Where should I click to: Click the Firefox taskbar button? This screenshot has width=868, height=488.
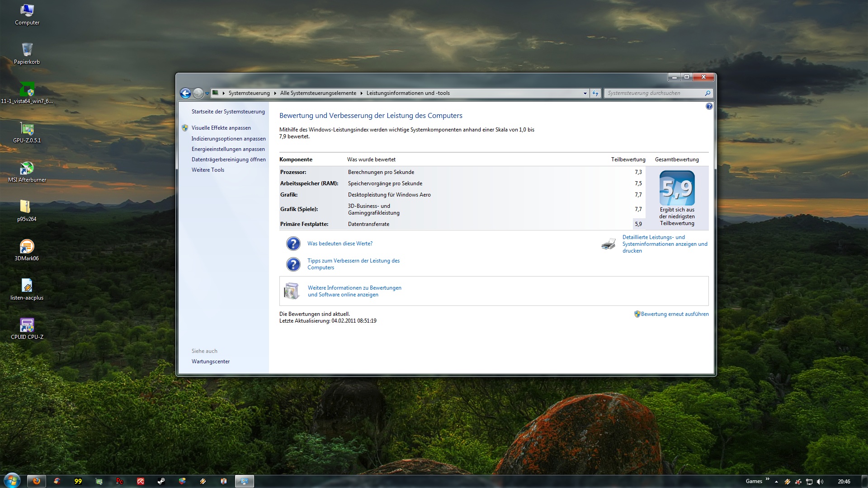tap(37, 481)
